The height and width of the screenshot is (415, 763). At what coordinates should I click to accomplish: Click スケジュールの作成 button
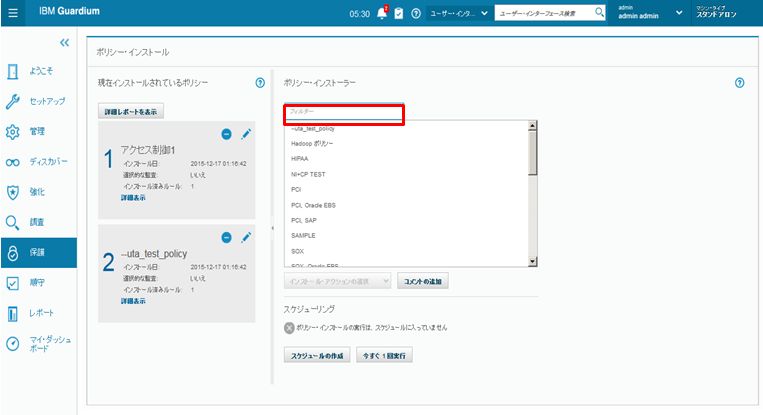point(318,355)
